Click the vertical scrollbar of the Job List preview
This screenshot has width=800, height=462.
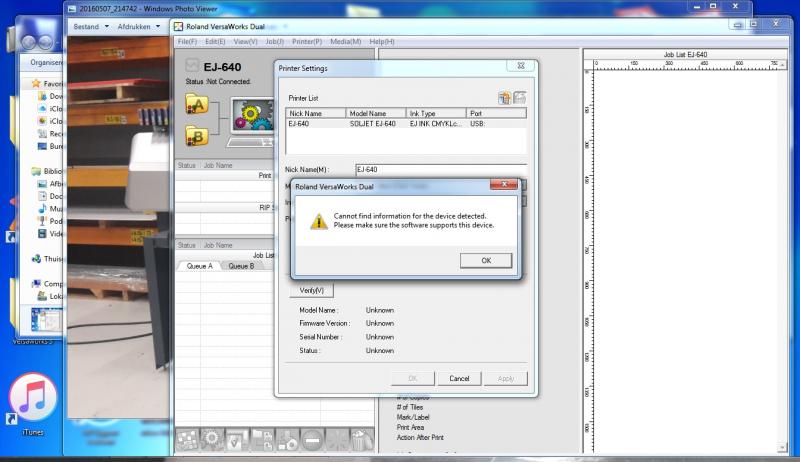click(x=783, y=255)
